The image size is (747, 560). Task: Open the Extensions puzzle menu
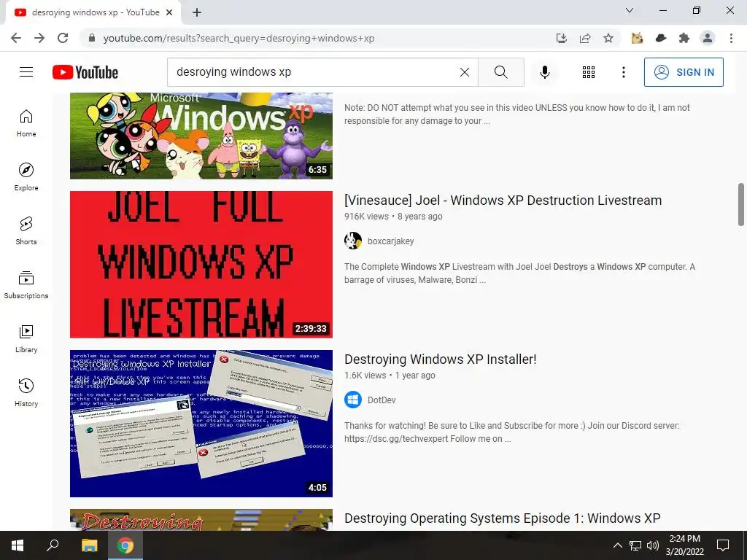coord(684,38)
